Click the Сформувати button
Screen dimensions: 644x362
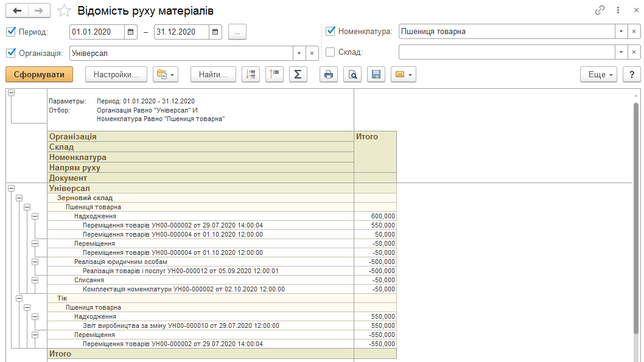click(40, 74)
